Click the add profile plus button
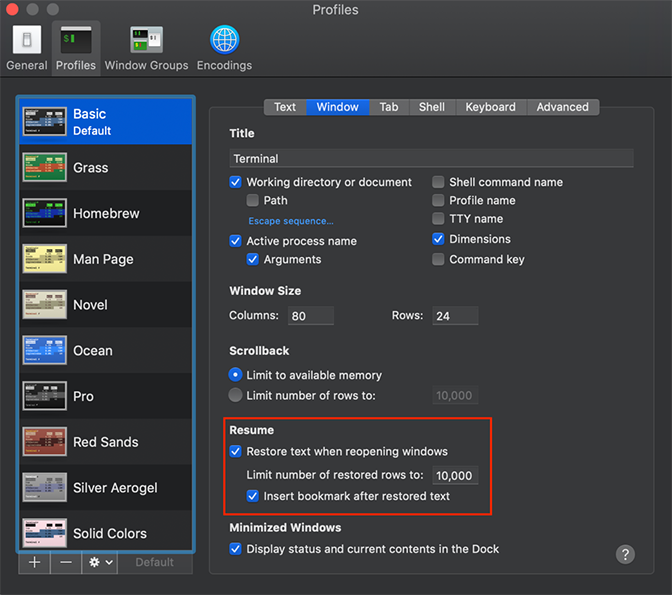672x595 pixels. point(34,562)
